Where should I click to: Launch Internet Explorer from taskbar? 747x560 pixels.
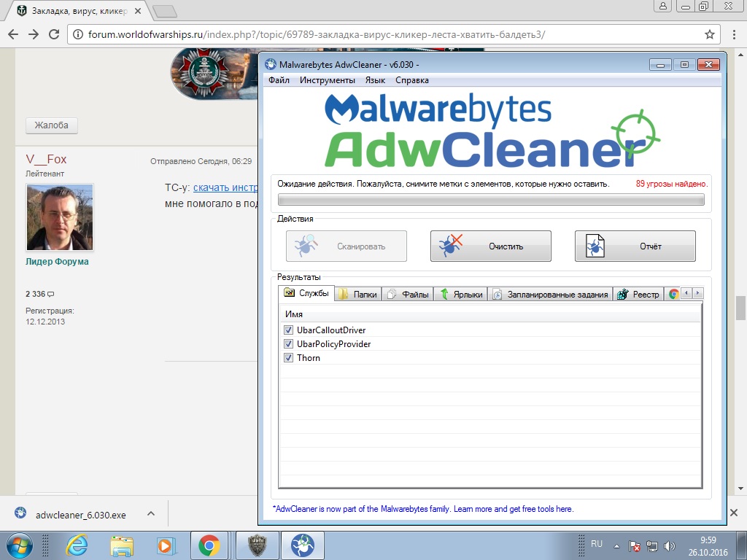(x=77, y=545)
